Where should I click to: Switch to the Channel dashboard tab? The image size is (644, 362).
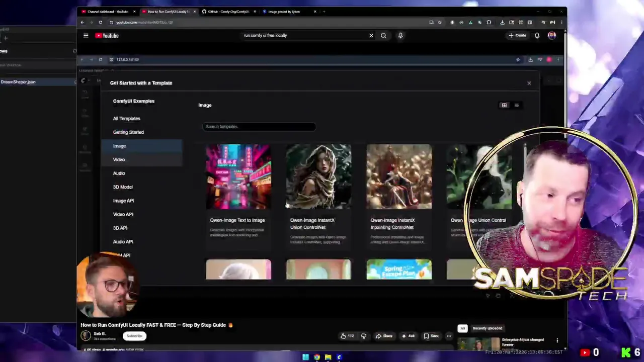[107, 12]
